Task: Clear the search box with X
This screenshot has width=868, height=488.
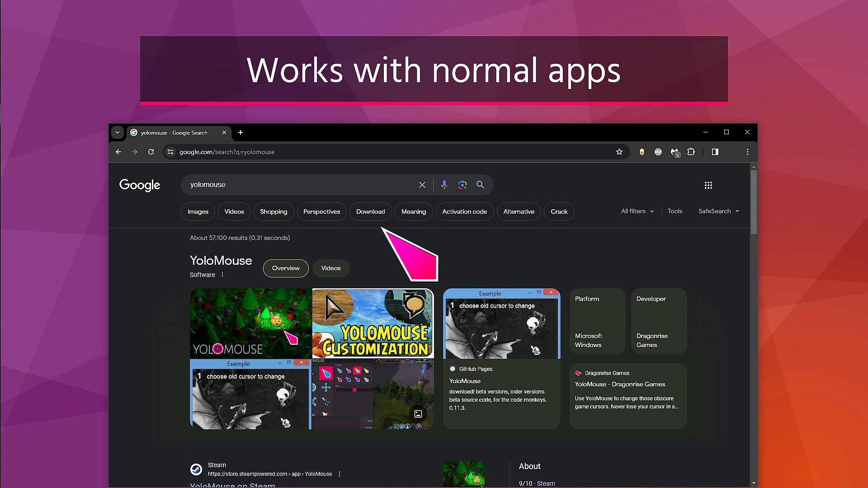Action: tap(422, 185)
